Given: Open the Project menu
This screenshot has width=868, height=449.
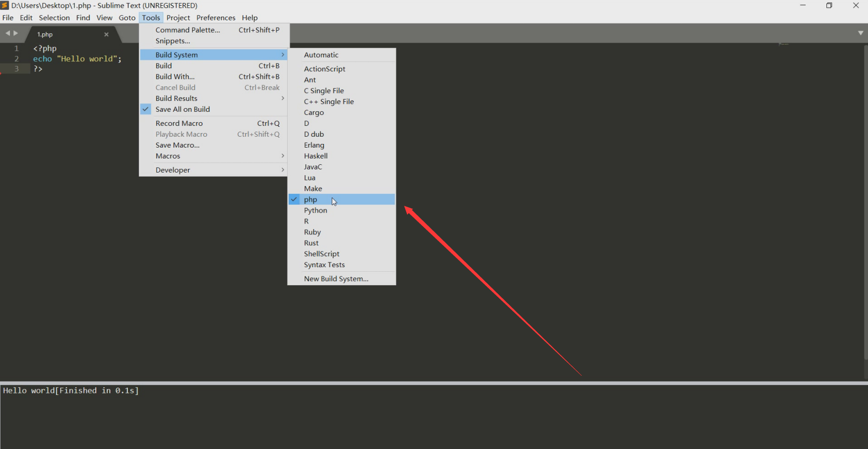Looking at the screenshot, I should [178, 18].
